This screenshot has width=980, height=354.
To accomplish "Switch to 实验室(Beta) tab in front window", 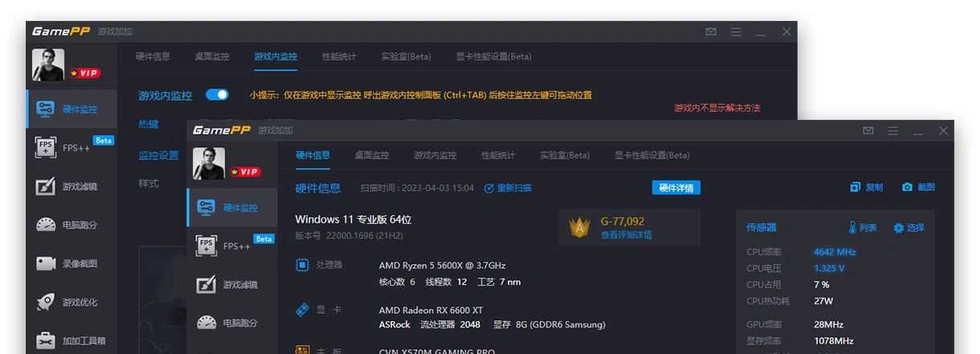I will tap(565, 155).
